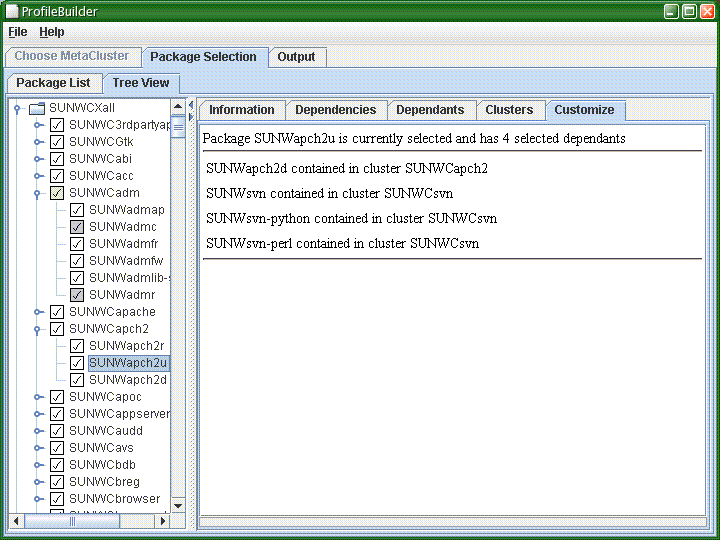The height and width of the screenshot is (540, 720).
Task: Click the tree horizontal scrollbar thumb
Action: pyautogui.click(x=72, y=521)
